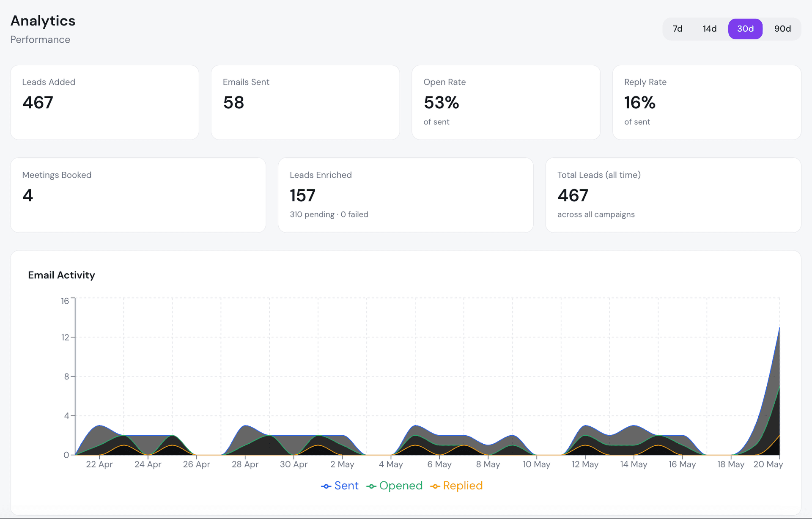Click the 16% reply rate value
Screen dimensions: 812x519
639,102
